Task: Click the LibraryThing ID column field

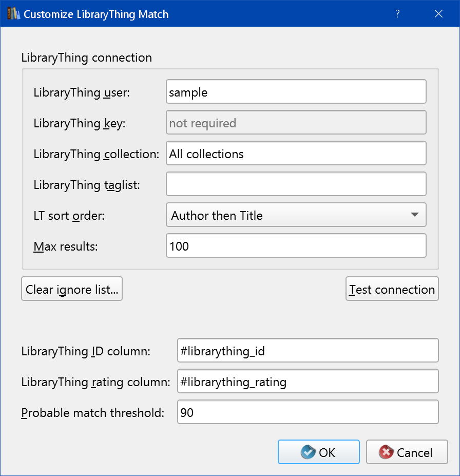Action: coord(308,351)
